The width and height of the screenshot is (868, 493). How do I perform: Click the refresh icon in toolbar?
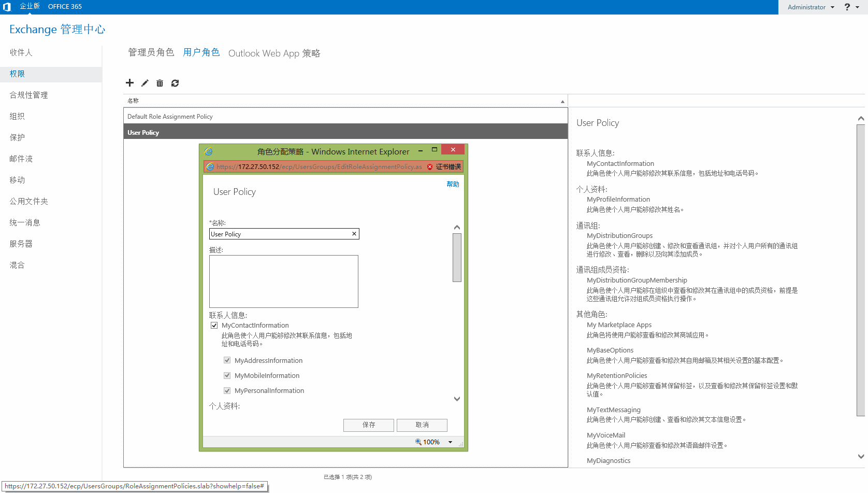click(175, 83)
